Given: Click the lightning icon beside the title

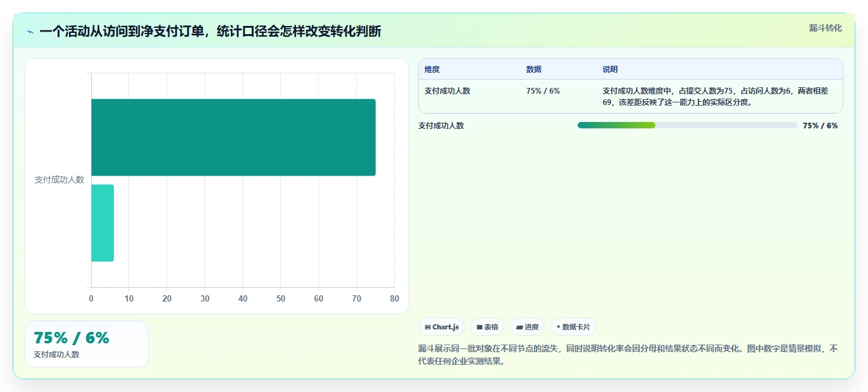Looking at the screenshot, I should tap(30, 32).
